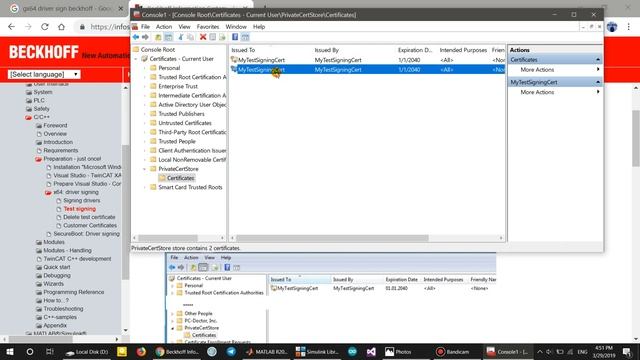
Task: Select Trusted People folder
Action: tap(177, 141)
